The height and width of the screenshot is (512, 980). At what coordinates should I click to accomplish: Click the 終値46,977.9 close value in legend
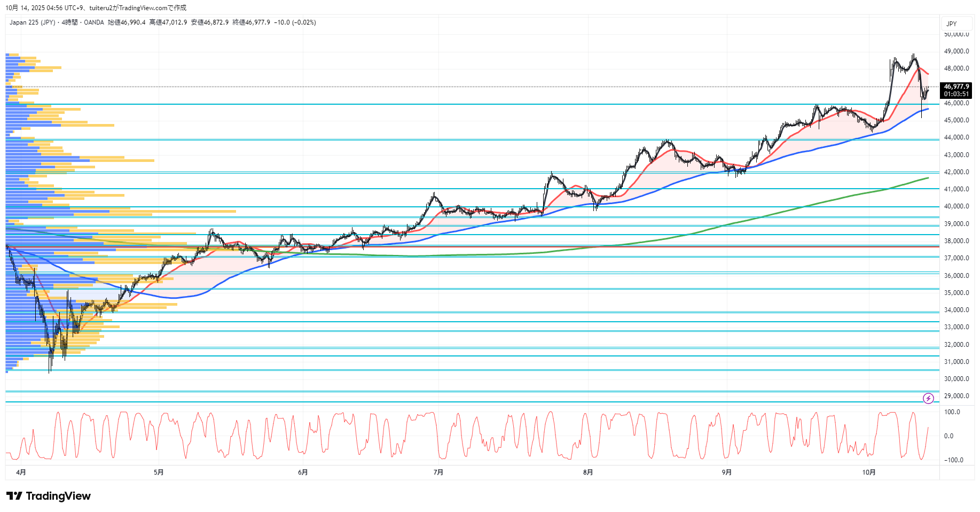(251, 22)
